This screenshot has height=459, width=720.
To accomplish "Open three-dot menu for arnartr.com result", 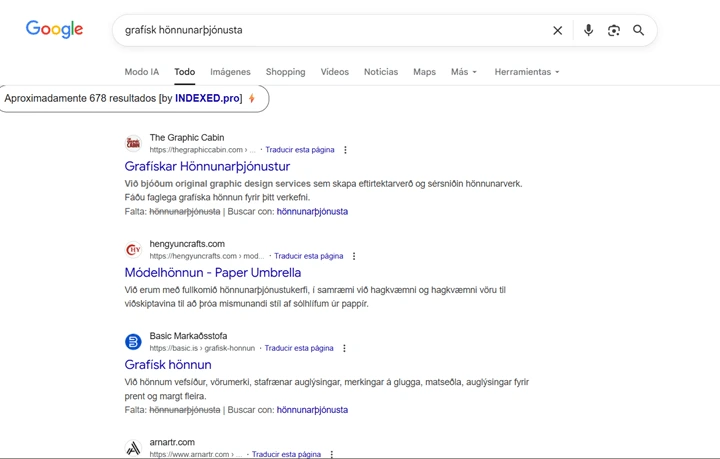I will tap(331, 454).
